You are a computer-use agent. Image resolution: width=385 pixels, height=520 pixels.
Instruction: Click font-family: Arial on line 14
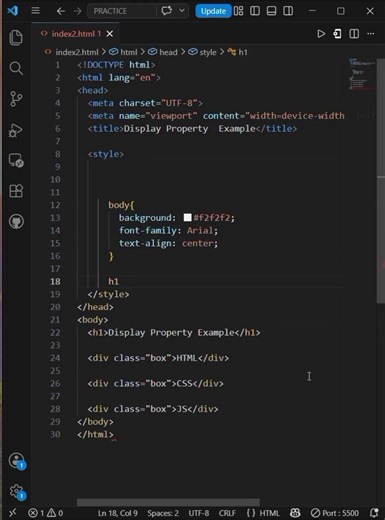[168, 231]
